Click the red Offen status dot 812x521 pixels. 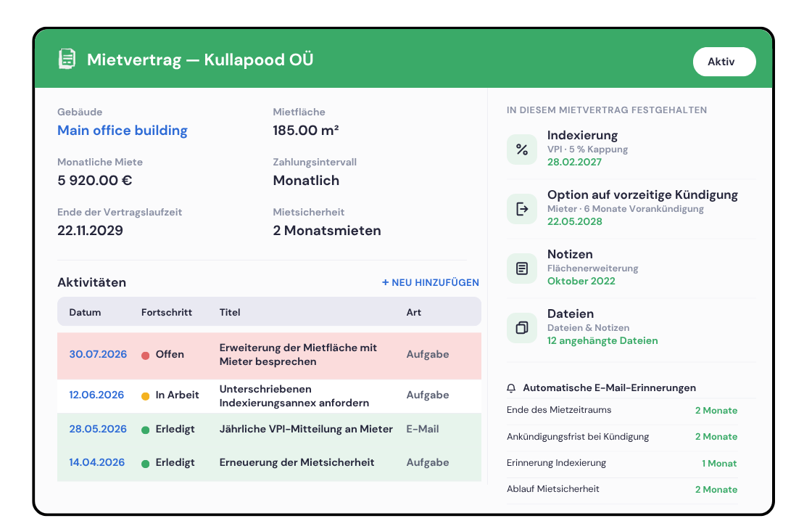[x=146, y=355]
